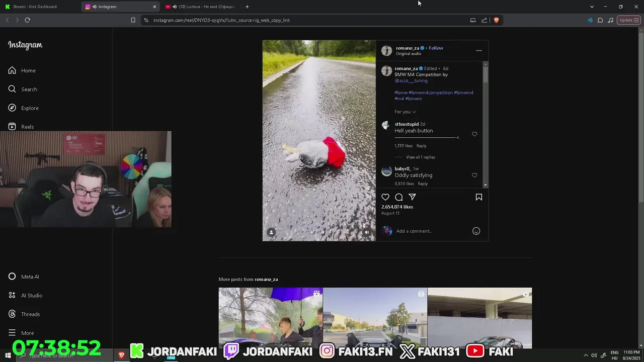Share the reel with paper plane icon

pos(412,197)
